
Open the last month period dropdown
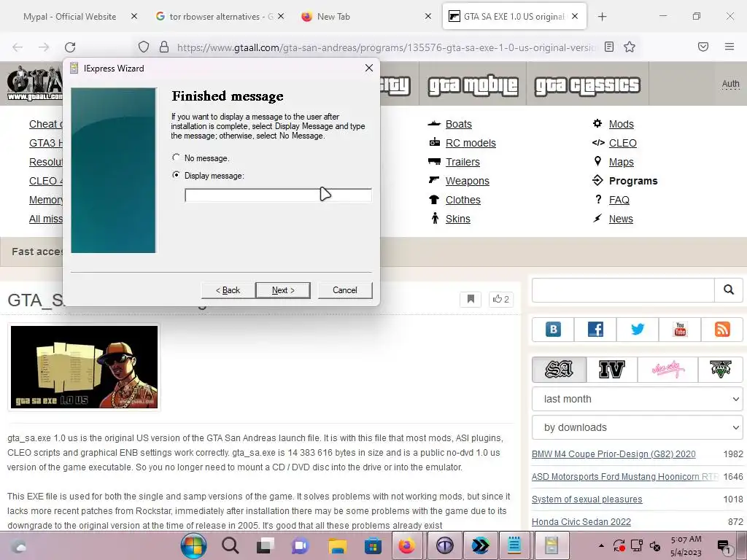[637, 399]
